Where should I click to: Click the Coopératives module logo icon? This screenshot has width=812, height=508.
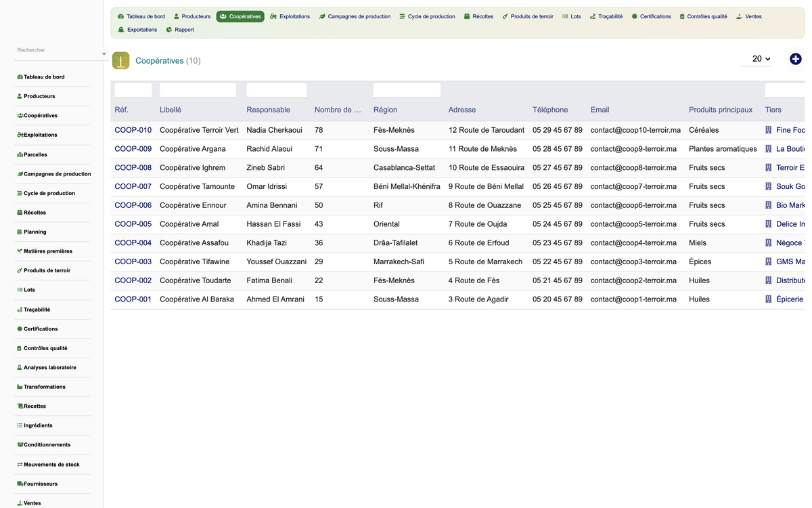(x=120, y=60)
